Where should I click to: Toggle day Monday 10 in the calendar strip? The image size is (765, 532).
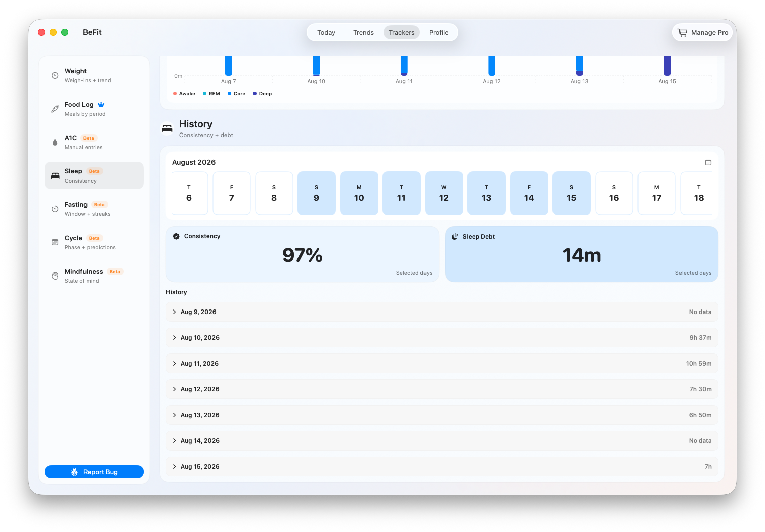tap(359, 193)
